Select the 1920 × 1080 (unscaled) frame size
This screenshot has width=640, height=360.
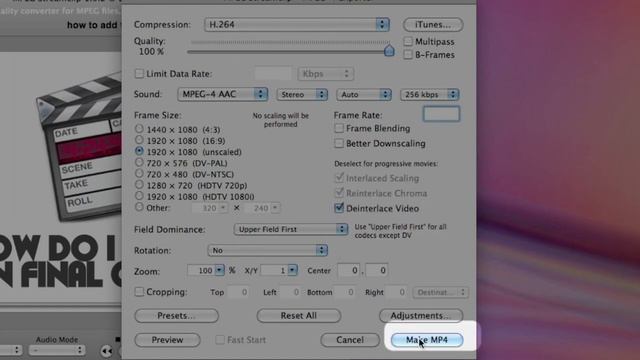(x=139, y=151)
